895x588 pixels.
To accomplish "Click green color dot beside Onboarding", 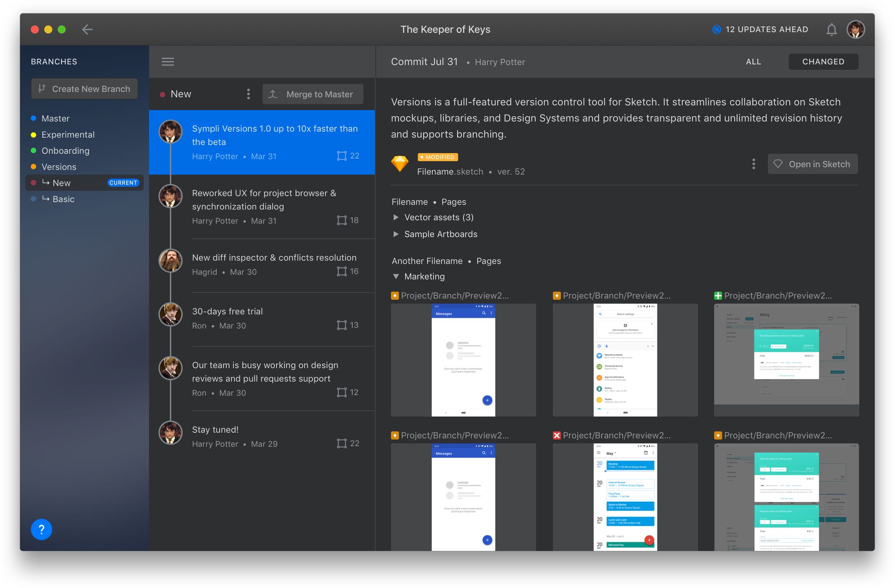I will [34, 150].
